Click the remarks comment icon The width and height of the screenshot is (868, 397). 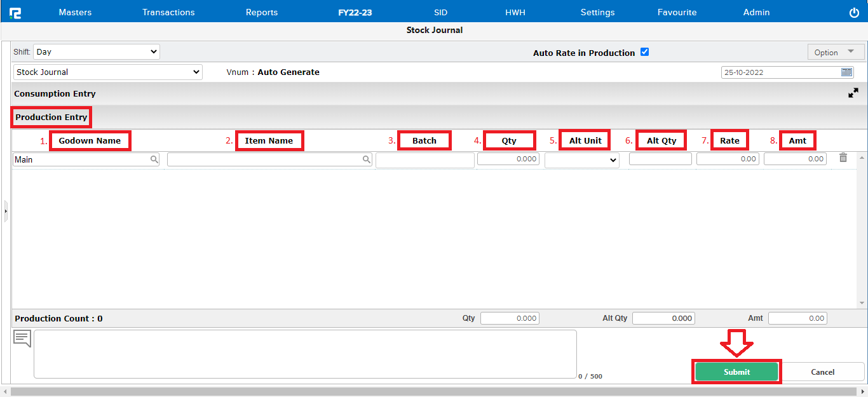(x=22, y=339)
